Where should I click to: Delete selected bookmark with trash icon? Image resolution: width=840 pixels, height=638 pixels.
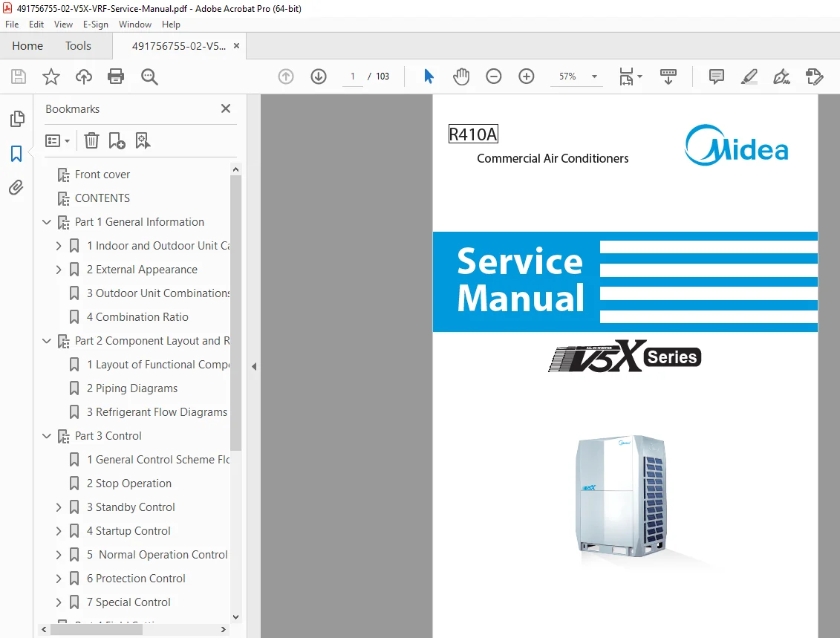tap(91, 141)
